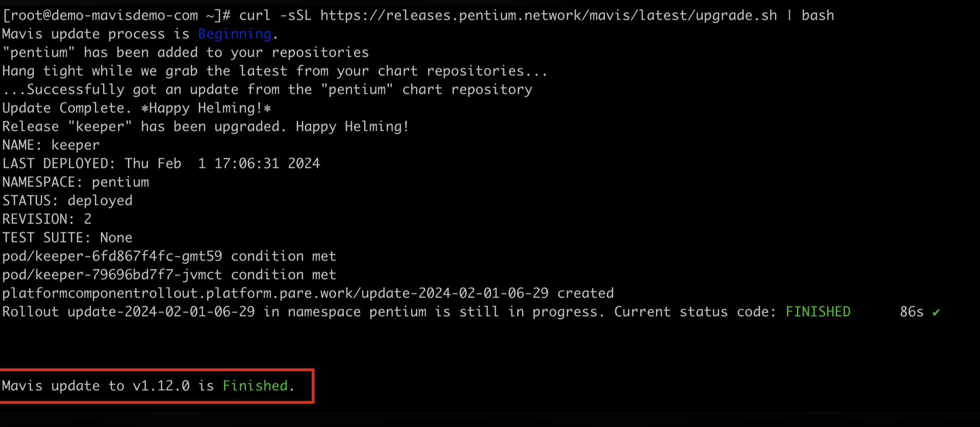Click the NAMESPACE: pentium line
Screen dimensions: 980x427
pyautogui.click(x=76, y=183)
